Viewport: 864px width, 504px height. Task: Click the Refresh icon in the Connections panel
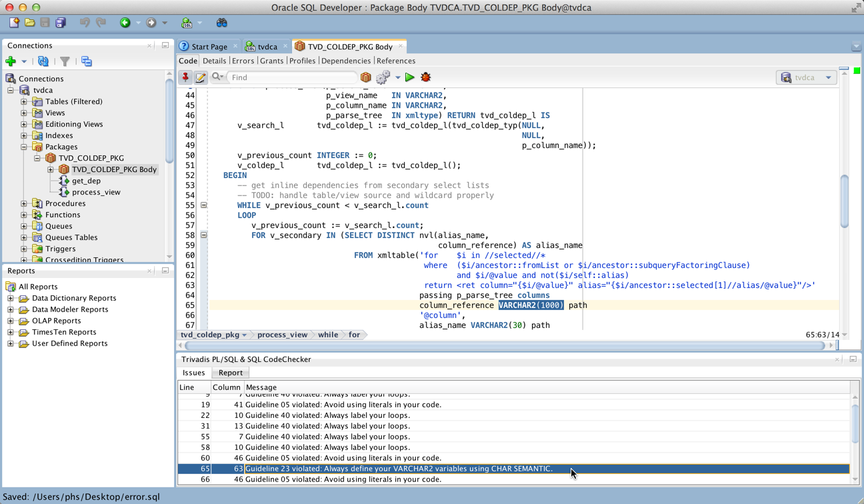[43, 61]
